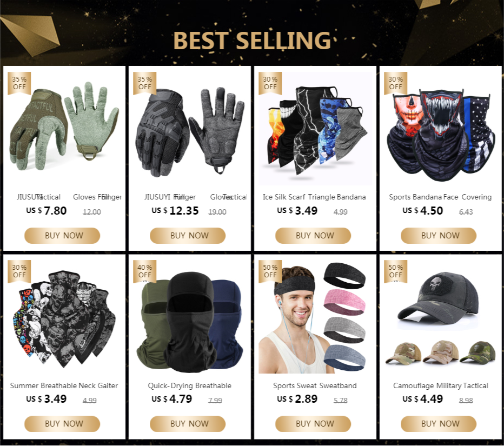Click BUY NOW under the $7.80 tactical gloves
504x446 pixels.
pos(62,236)
